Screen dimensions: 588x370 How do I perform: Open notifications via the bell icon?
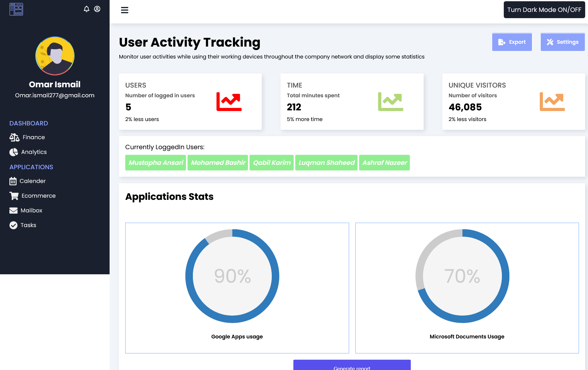click(87, 9)
